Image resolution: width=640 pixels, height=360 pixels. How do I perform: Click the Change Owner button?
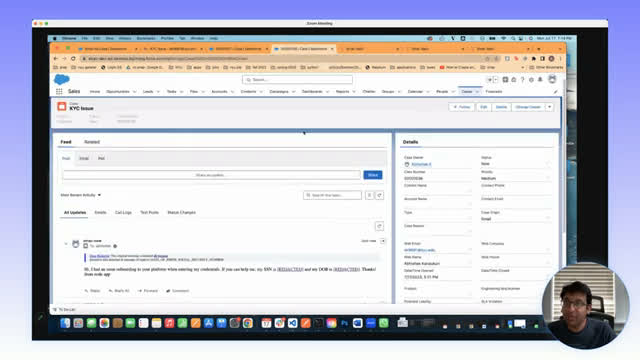[x=528, y=107]
